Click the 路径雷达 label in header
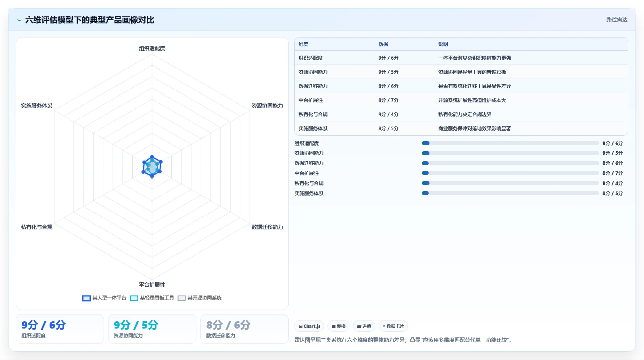Screen dimensions: 644x360 [x=617, y=19]
